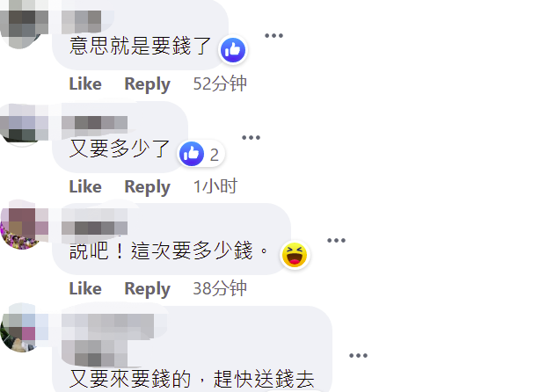
Task: Reply to the 又要多少了 comment
Action: (147, 187)
